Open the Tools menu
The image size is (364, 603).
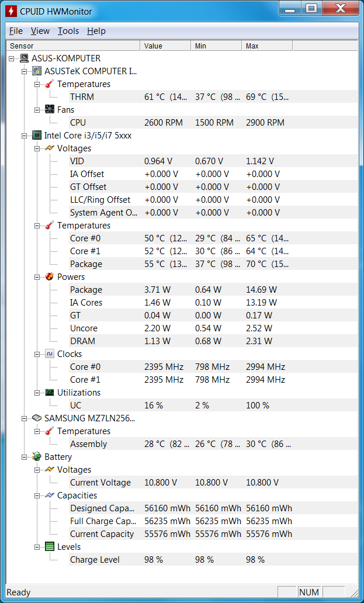68,31
